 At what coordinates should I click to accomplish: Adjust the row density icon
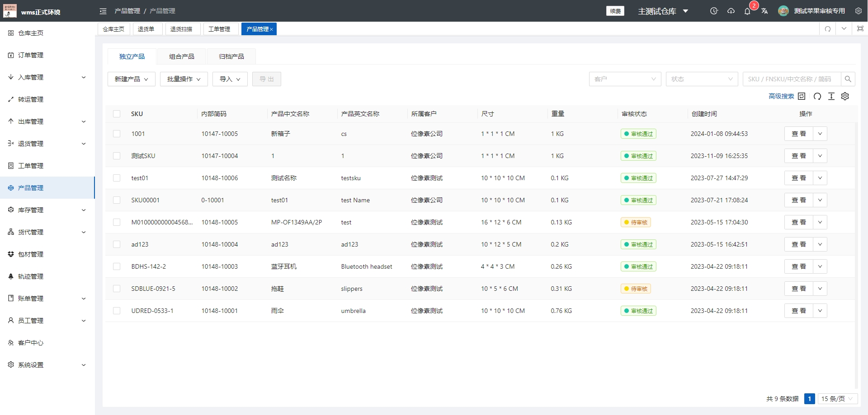[831, 96]
